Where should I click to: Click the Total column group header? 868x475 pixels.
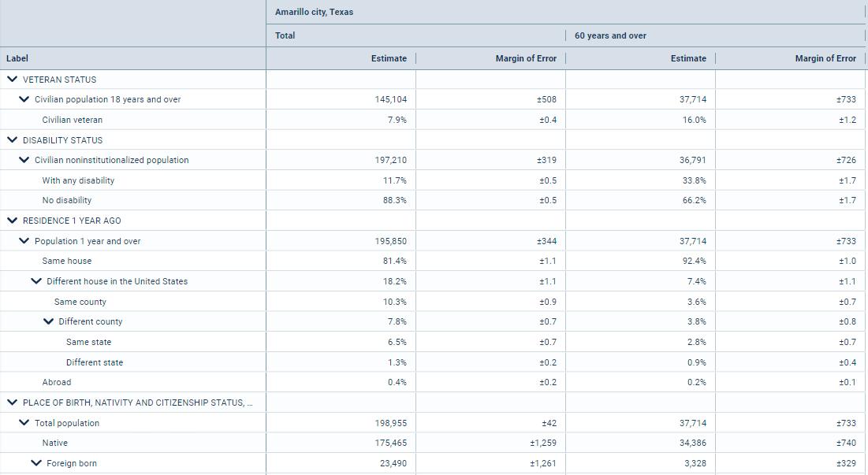click(x=285, y=35)
